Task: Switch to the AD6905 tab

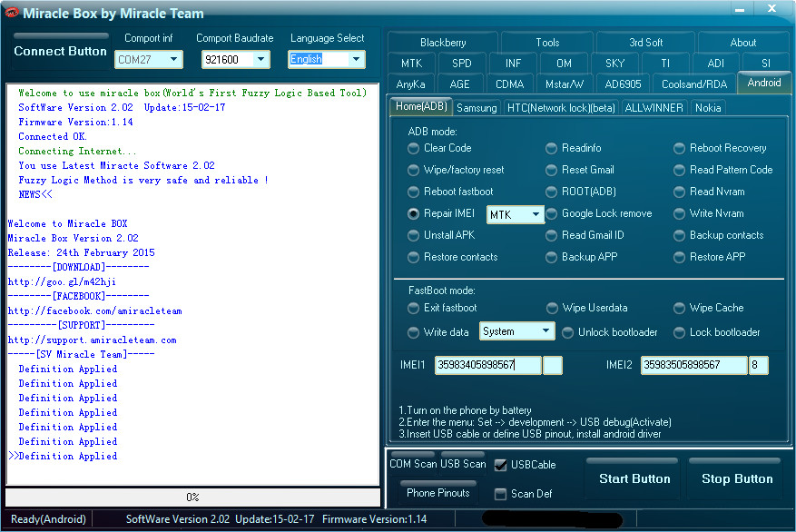Action: [623, 84]
